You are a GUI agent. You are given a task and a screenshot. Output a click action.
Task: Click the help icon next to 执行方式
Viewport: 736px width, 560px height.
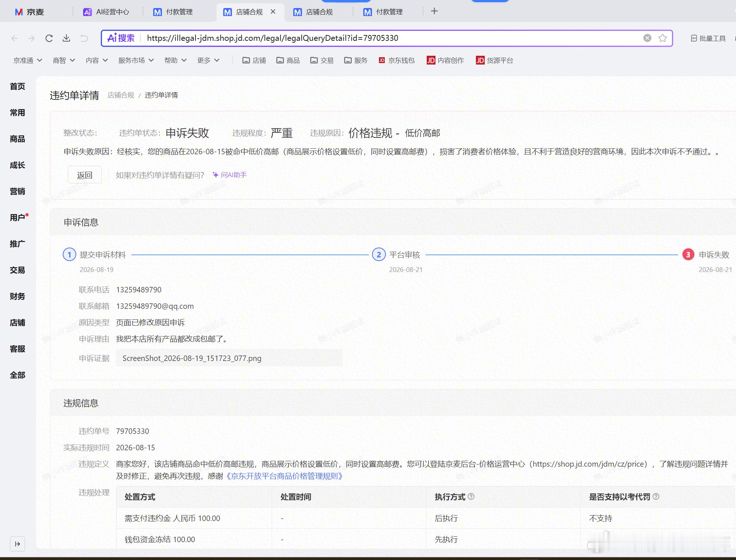click(x=471, y=497)
